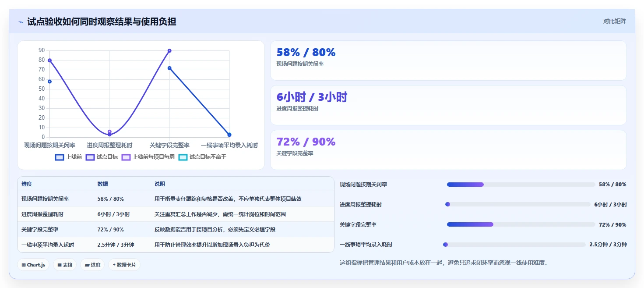This screenshot has height=288, width=644.
Task: Click progress value 2.5分钟 / 3分钟 at right
Action: 608,245
